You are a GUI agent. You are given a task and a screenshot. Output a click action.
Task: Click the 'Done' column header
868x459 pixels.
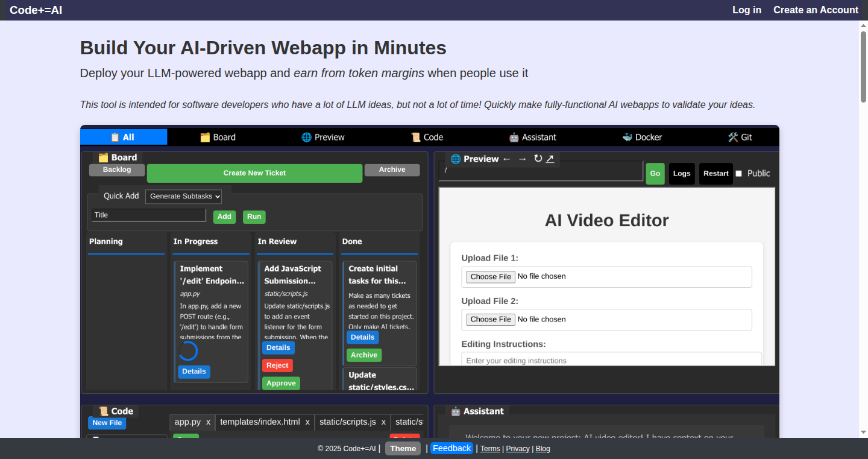[352, 241]
